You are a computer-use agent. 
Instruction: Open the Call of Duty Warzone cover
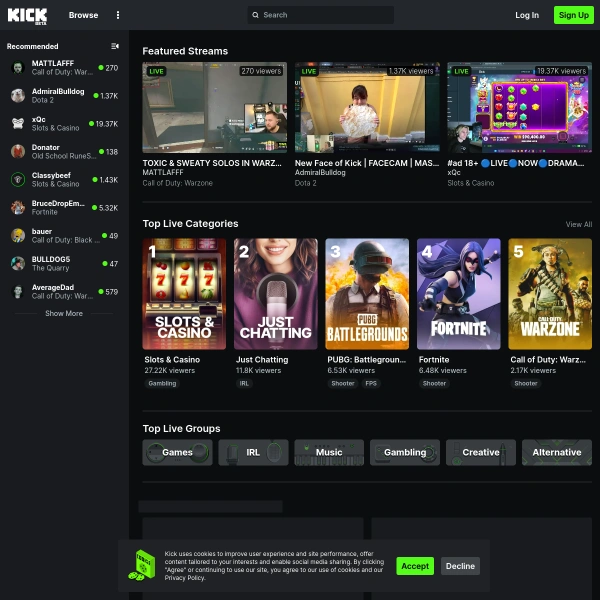pyautogui.click(x=550, y=294)
